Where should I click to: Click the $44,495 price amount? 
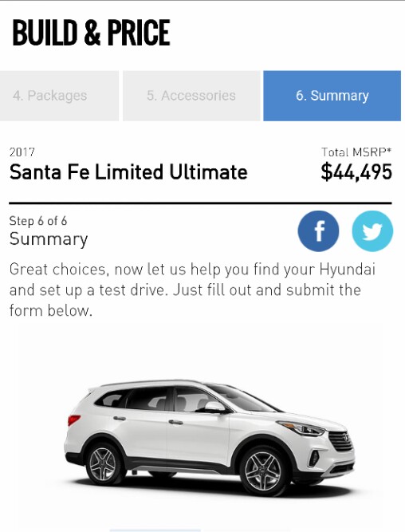pyautogui.click(x=356, y=172)
